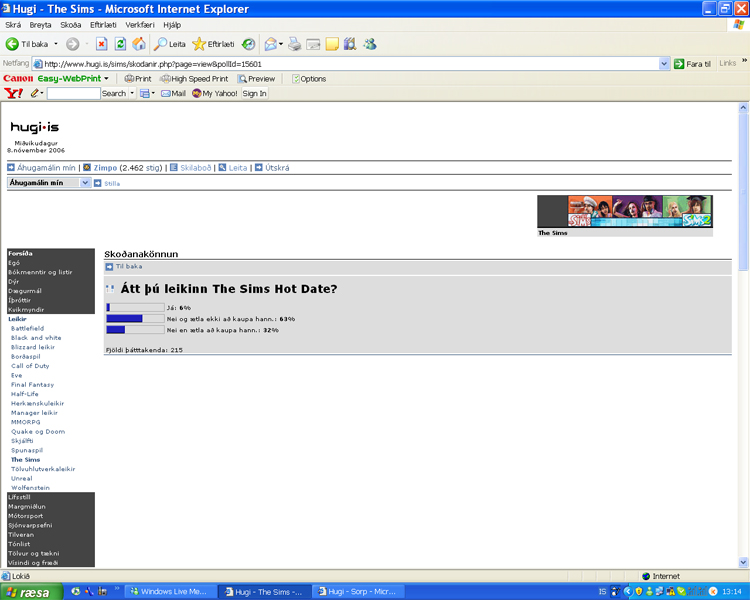
Task: Print page with printer icon
Action: pyautogui.click(x=295, y=44)
